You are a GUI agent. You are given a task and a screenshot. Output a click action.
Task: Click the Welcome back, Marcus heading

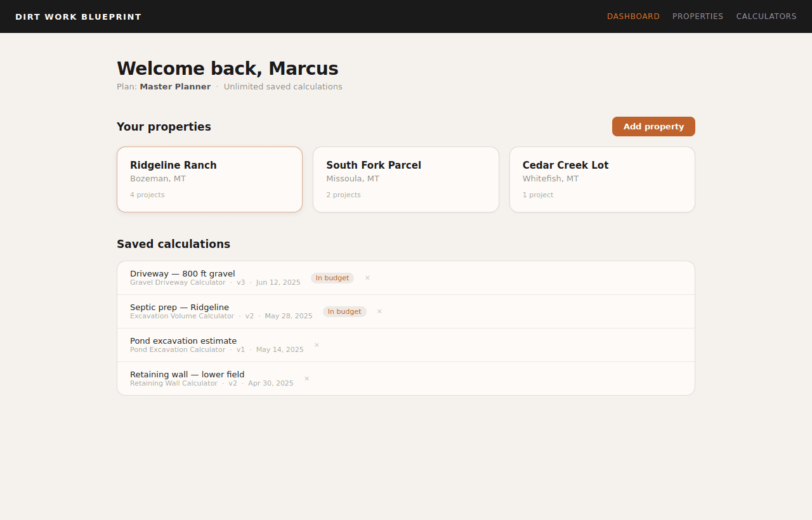228,68
